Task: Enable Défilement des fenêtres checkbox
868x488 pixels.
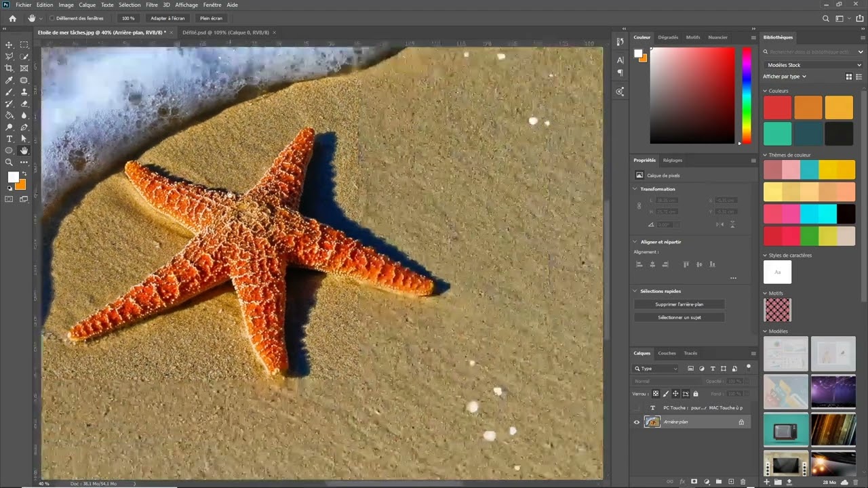Action: tap(52, 18)
